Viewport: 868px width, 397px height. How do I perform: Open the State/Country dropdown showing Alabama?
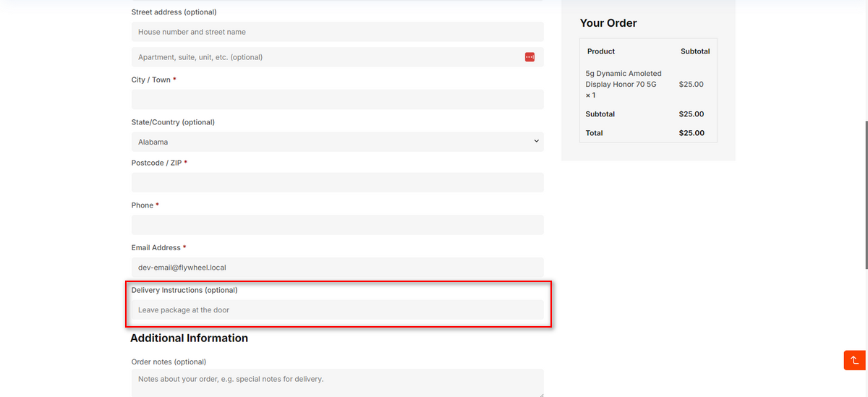coord(337,142)
